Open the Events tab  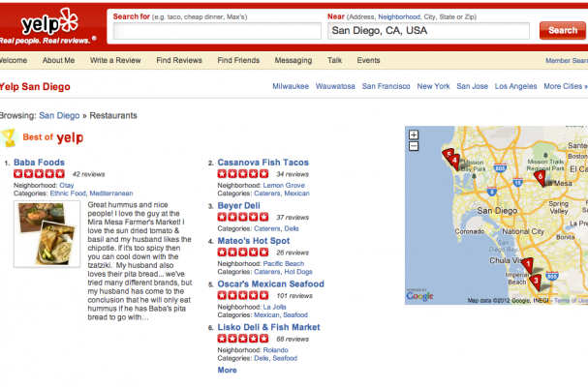[369, 60]
